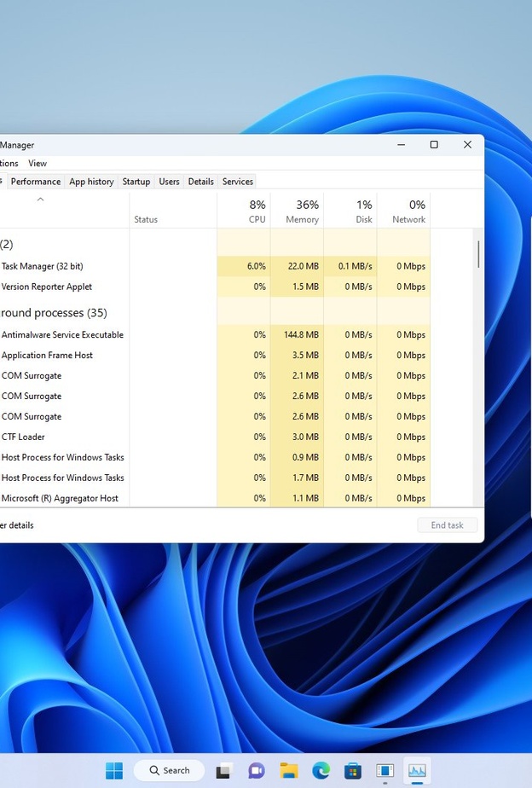
Task: Select the Antimalware Service Executable process
Action: pos(62,335)
